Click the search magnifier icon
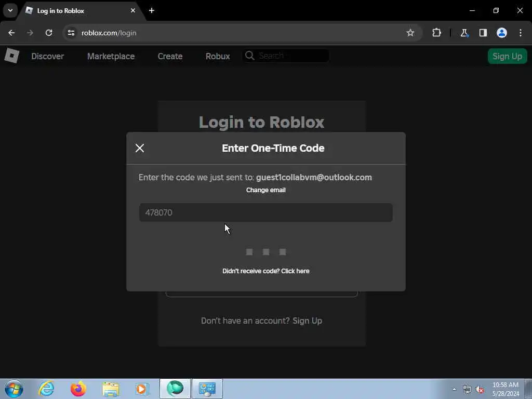Screen dimensions: 532x399 pyautogui.click(x=250, y=56)
